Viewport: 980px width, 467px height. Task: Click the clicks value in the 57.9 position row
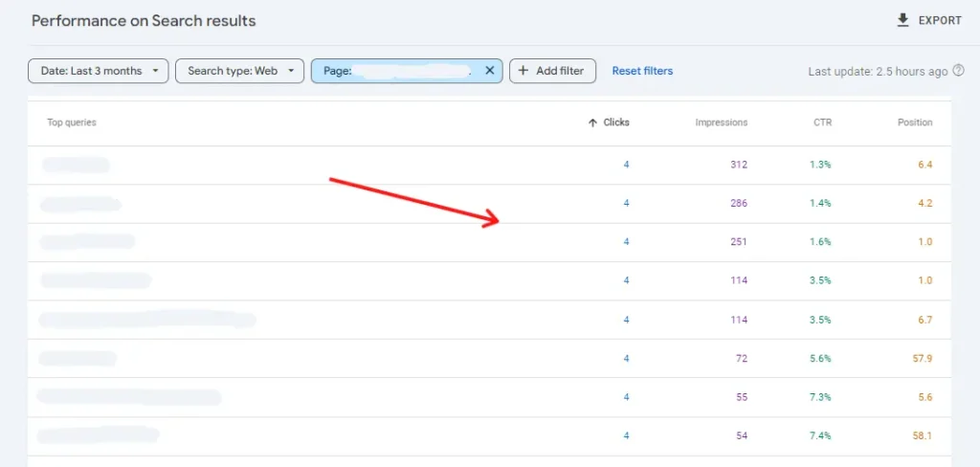[x=626, y=358]
